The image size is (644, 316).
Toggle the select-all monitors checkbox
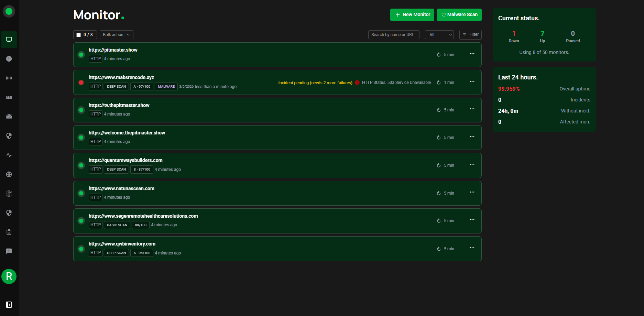(78, 34)
